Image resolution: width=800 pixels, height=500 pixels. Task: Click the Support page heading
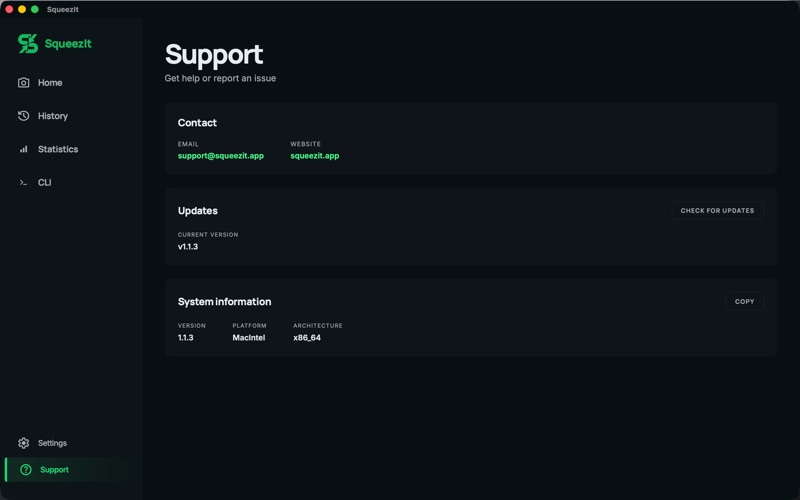[214, 55]
